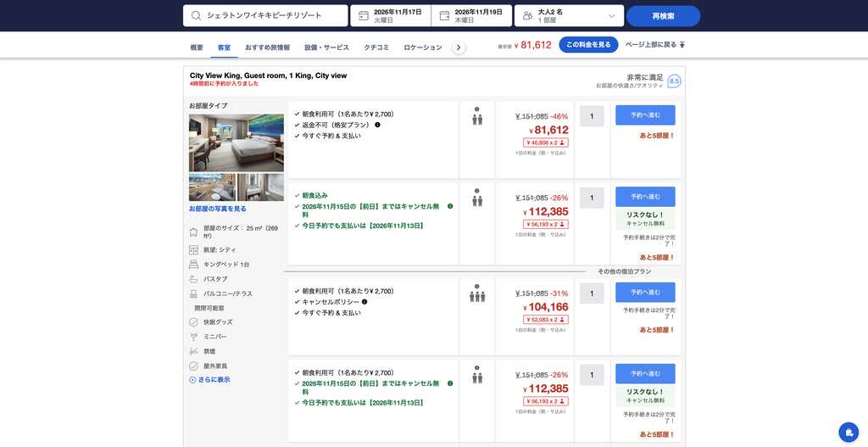The height and width of the screenshot is (447, 868).
Task: Open the check-in date calendar icon
Action: (364, 15)
